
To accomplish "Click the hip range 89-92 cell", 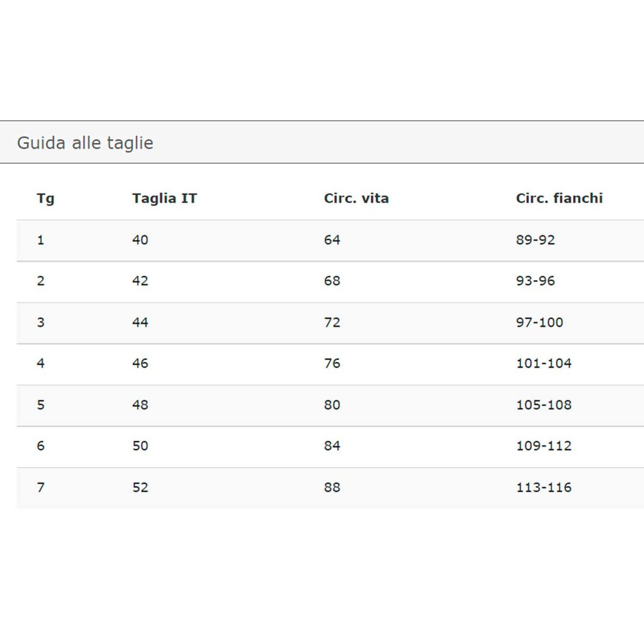I will point(535,240).
